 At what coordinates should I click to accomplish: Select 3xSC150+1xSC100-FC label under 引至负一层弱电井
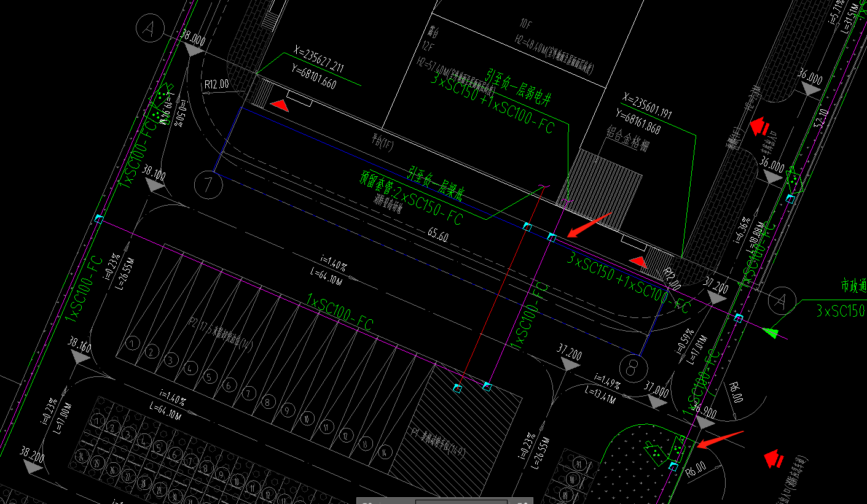click(492, 104)
